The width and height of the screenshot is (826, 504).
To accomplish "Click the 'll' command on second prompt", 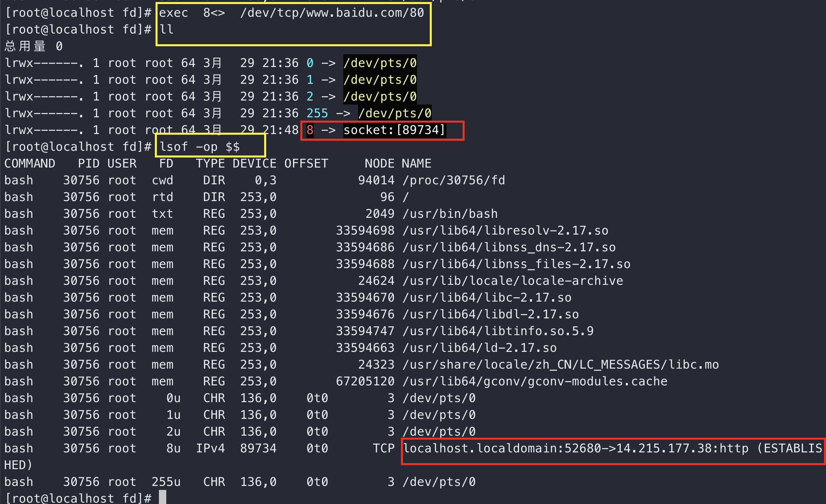I will (x=167, y=29).
